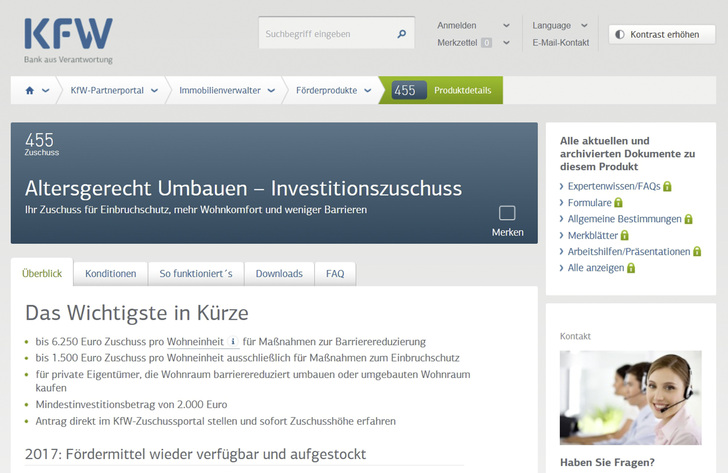Open the Downloads tab
The height and width of the screenshot is (473, 728).
point(279,273)
